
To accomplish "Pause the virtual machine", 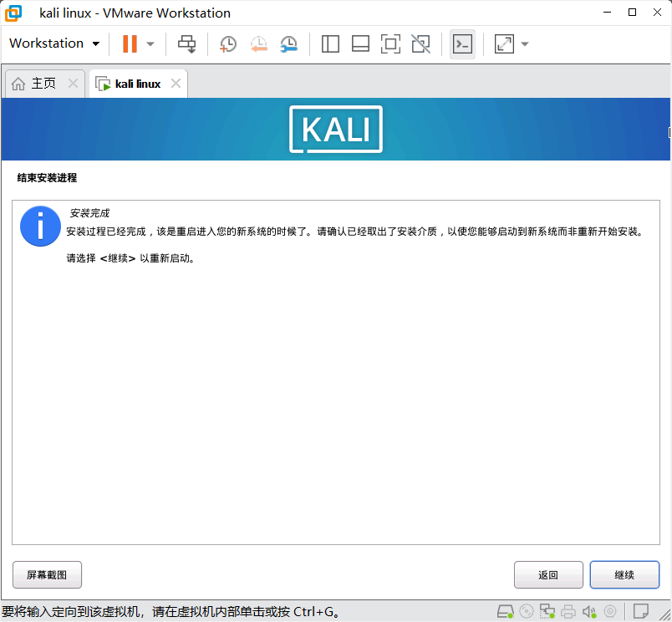I will 130,43.
